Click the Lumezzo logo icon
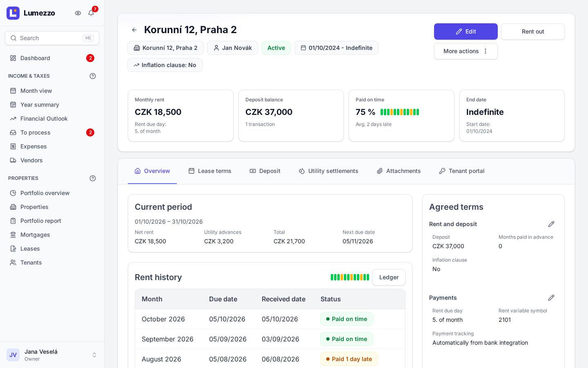Image resolution: width=588 pixels, height=368 pixels. point(13,13)
